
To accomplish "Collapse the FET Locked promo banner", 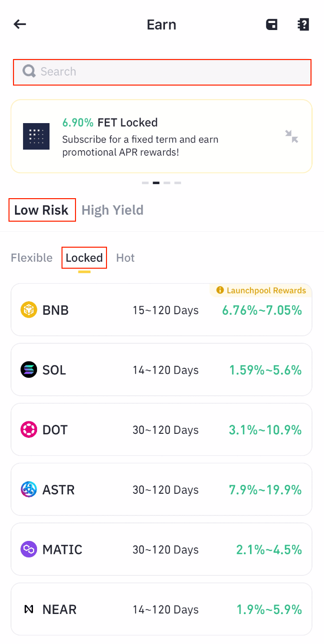I will click(291, 136).
